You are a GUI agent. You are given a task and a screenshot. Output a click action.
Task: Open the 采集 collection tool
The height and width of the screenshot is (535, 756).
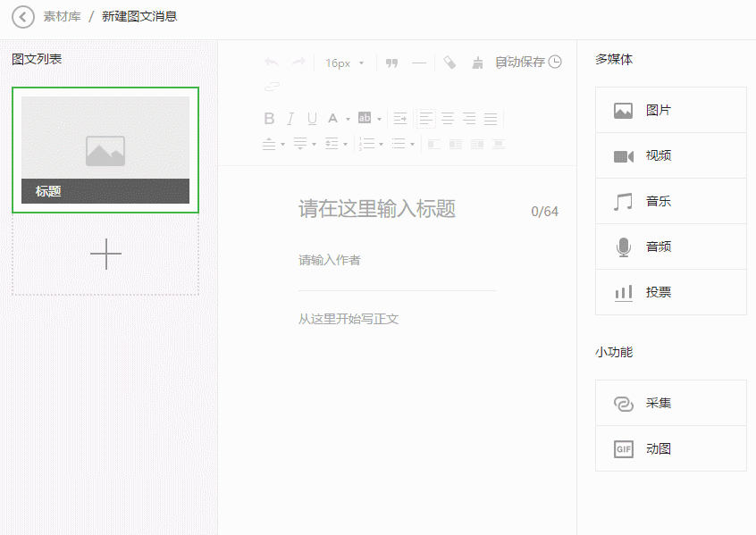(x=671, y=403)
